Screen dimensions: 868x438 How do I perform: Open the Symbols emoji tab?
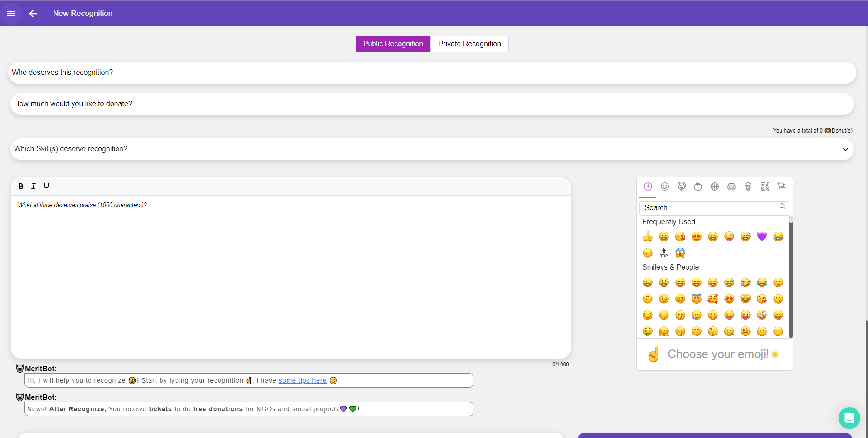click(765, 187)
